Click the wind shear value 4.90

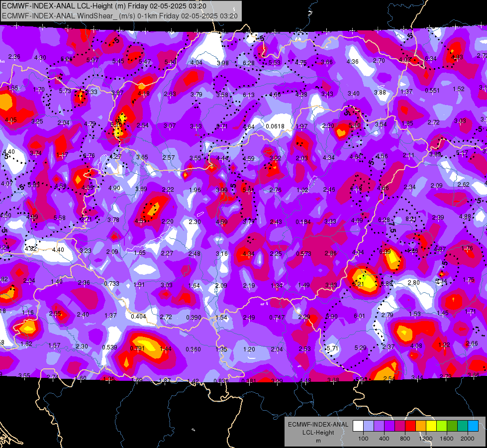[x=114, y=188]
